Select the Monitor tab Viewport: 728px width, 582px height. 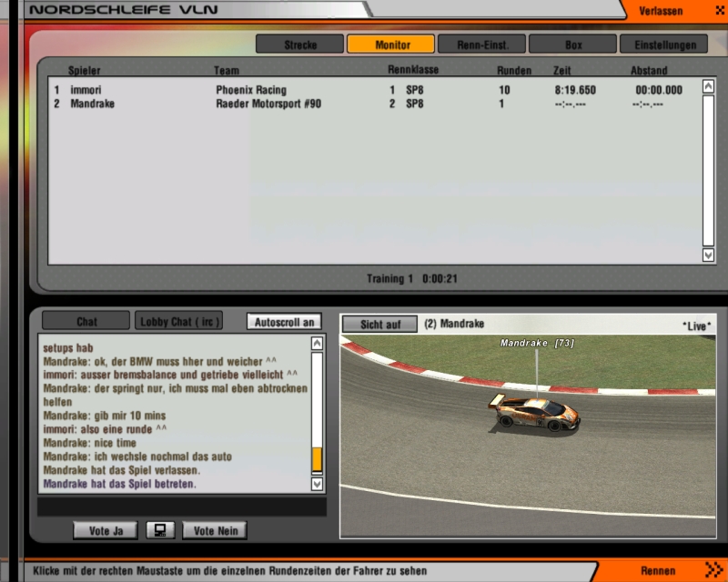pyautogui.click(x=390, y=45)
